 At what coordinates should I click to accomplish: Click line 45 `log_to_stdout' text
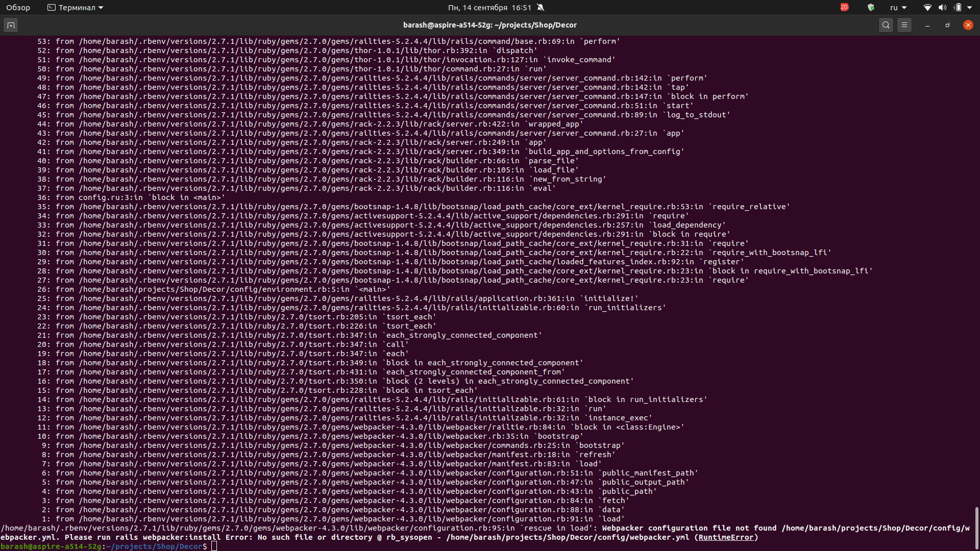point(696,115)
